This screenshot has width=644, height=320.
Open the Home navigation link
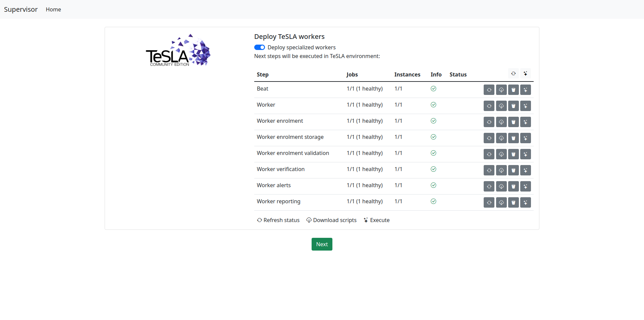53,9
